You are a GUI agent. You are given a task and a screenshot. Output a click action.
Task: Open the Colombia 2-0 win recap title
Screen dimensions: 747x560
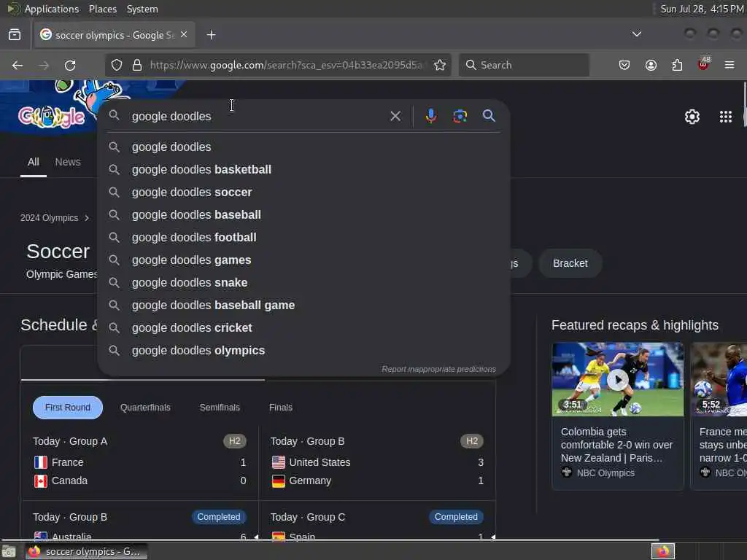tap(616, 445)
